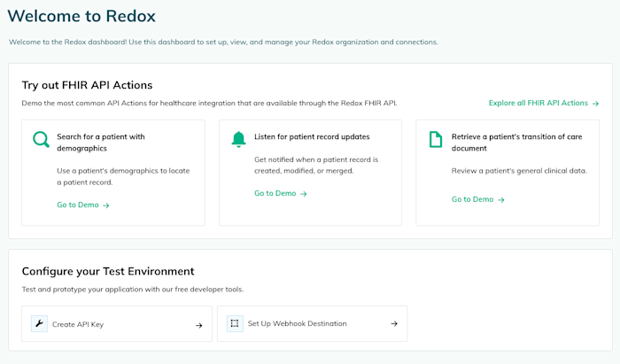
Task: Select the Create API Key button
Action: coord(117,323)
